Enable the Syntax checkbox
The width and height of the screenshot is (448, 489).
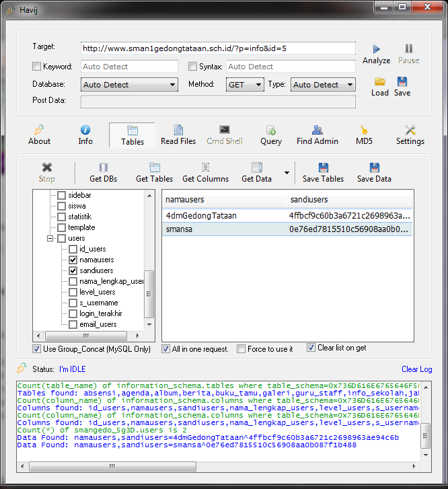[x=193, y=67]
